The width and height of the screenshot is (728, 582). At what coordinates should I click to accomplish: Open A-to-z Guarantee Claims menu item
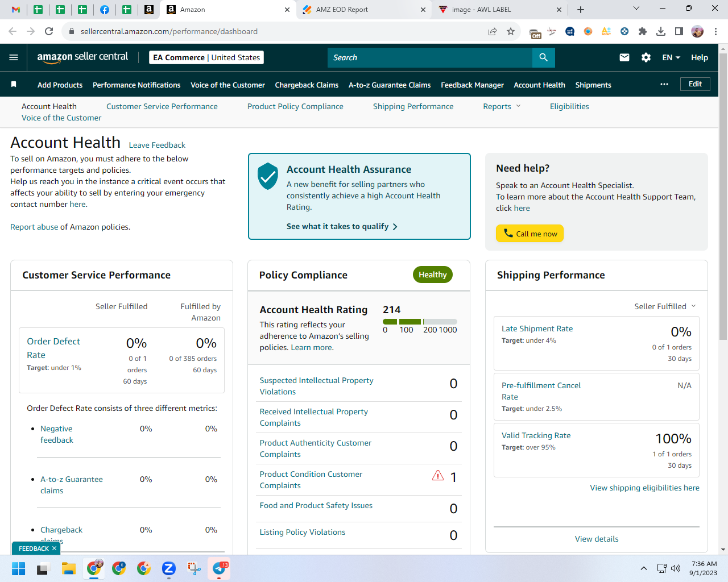(390, 85)
